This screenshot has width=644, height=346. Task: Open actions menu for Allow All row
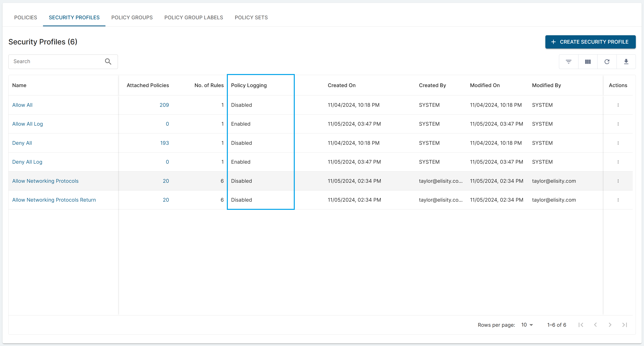pyautogui.click(x=618, y=105)
